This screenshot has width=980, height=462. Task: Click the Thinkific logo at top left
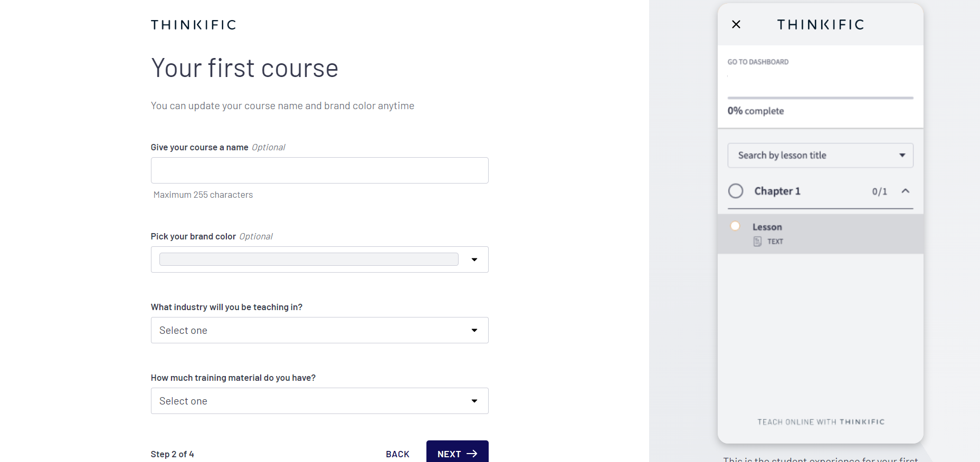(x=193, y=25)
